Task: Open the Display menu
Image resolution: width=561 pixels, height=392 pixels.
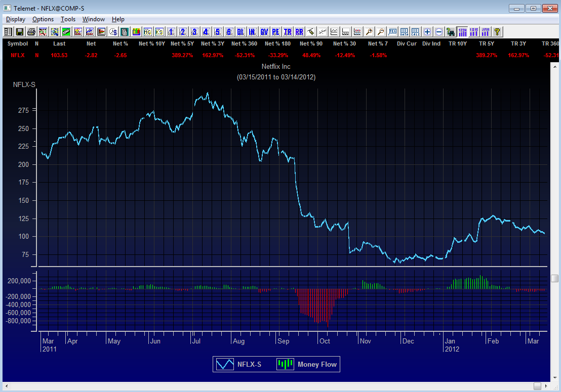Action: [15, 19]
